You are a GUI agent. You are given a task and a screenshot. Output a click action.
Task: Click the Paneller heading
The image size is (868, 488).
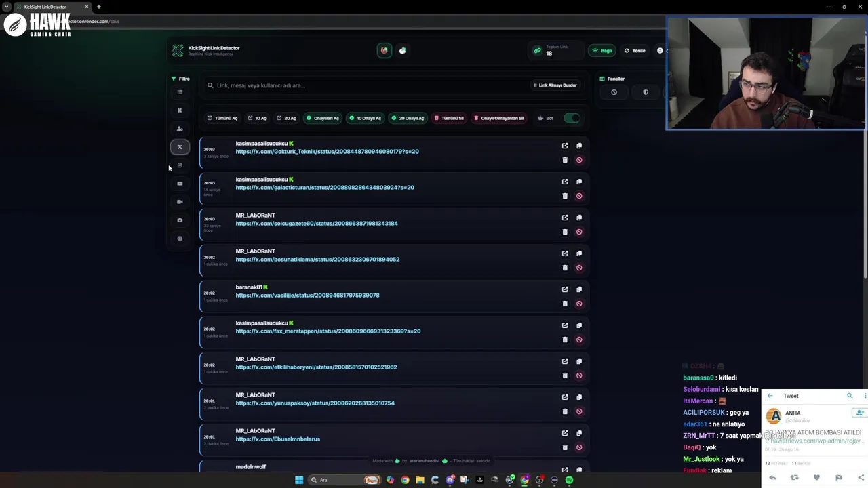pos(612,79)
